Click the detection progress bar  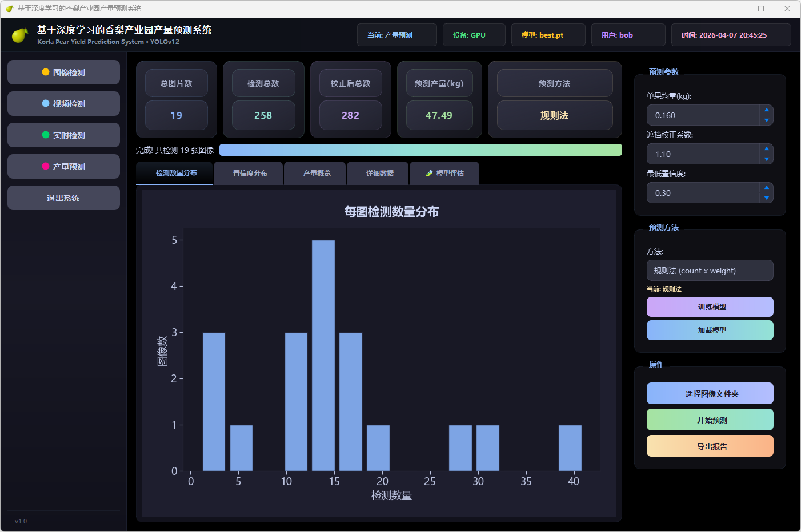point(420,150)
